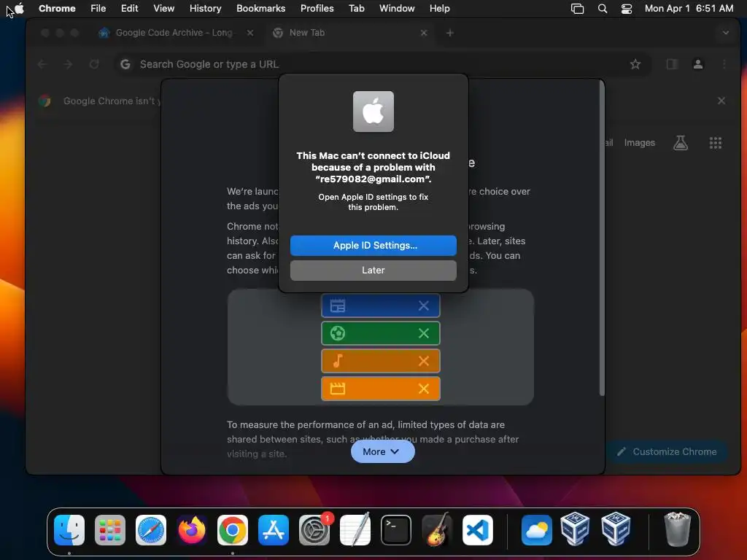Viewport: 747px width, 560px height.
Task: Close the Google Code Archive tab
Action: click(x=250, y=33)
